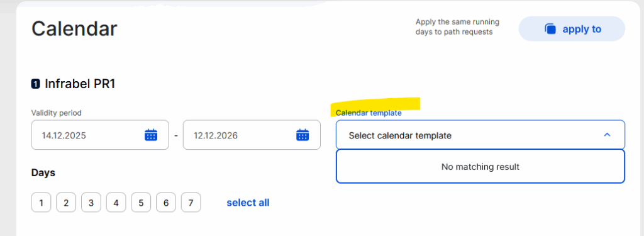Toggle day 4 button
The width and height of the screenshot is (644, 236).
(x=116, y=202)
